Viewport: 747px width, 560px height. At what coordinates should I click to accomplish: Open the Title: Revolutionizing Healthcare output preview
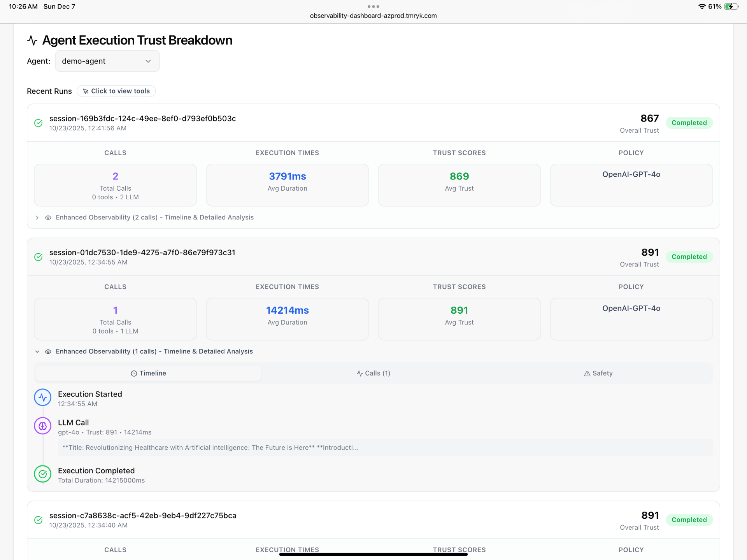(385, 448)
